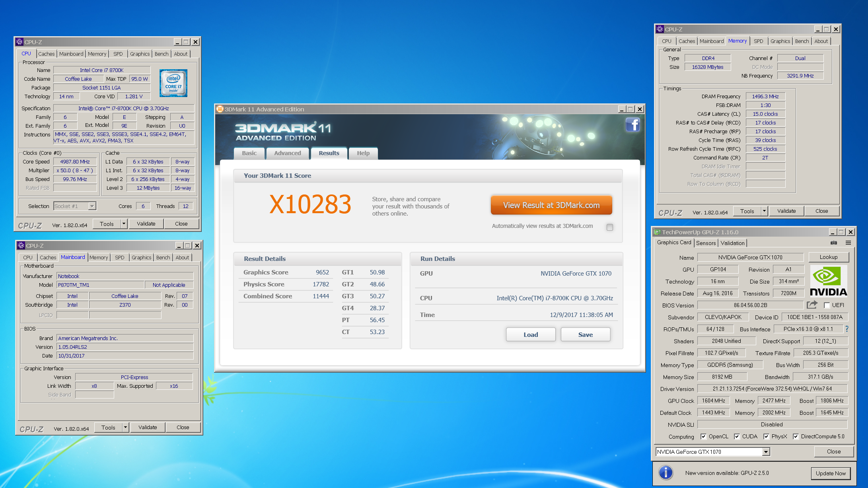868x488 pixels.
Task: Click the CAS# Latency 15.0 clocks value
Action: click(765, 114)
